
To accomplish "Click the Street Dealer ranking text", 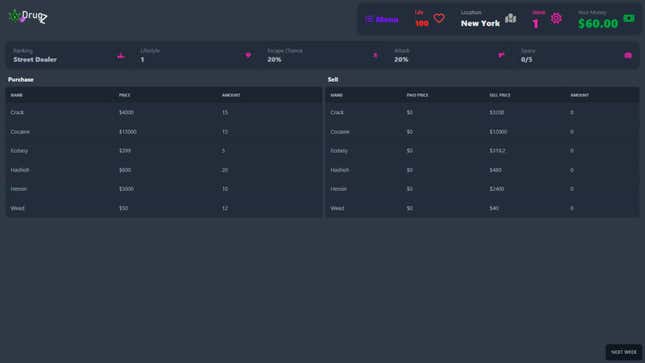I will pyautogui.click(x=35, y=60).
